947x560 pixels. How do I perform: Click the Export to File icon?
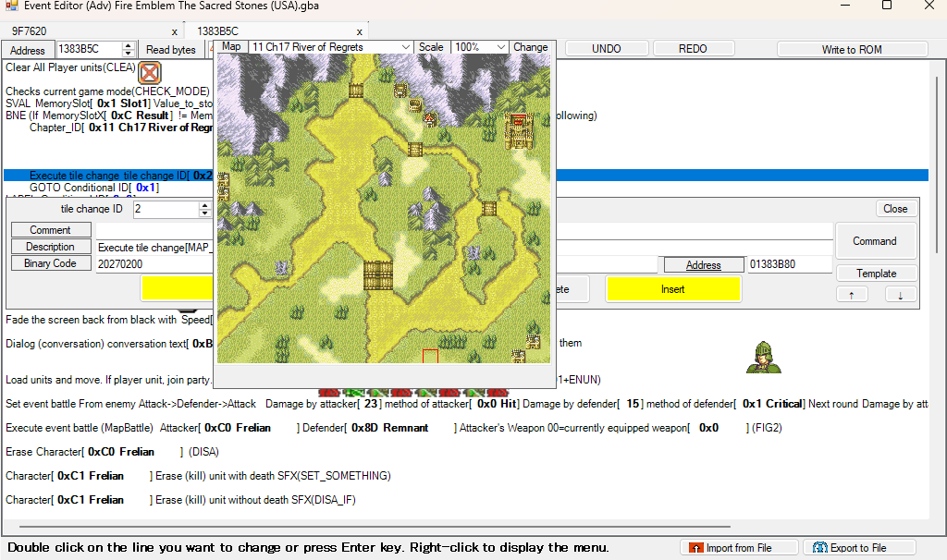pyautogui.click(x=819, y=547)
